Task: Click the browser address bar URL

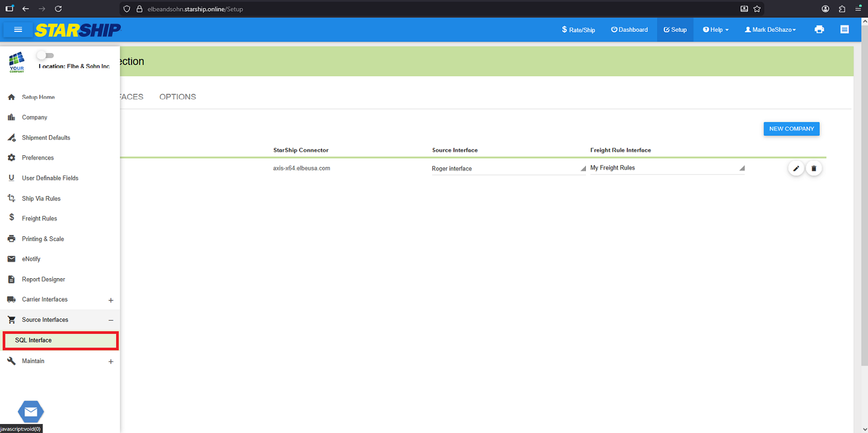Action: tap(195, 9)
